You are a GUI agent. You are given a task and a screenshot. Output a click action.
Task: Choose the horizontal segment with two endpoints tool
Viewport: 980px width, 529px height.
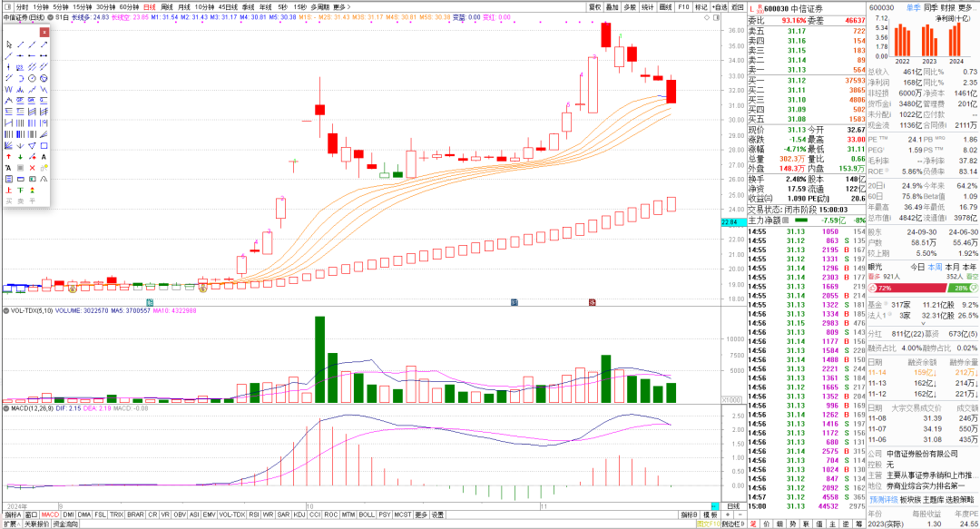[44, 55]
